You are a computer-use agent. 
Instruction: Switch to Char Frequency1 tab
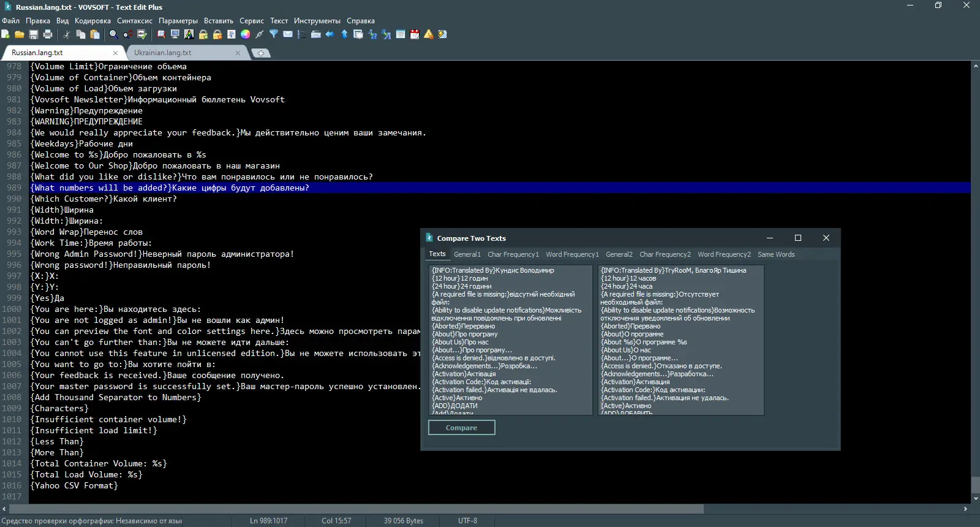pyautogui.click(x=513, y=254)
